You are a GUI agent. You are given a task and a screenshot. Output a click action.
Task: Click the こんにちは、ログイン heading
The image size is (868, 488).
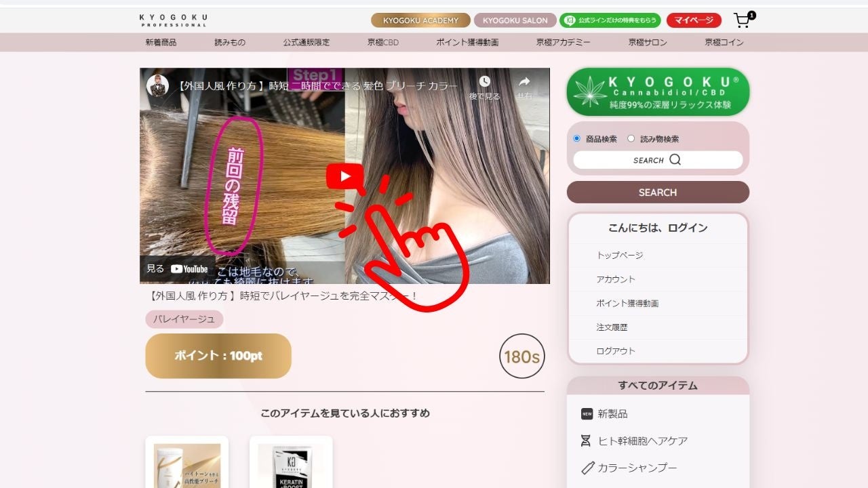coord(658,228)
